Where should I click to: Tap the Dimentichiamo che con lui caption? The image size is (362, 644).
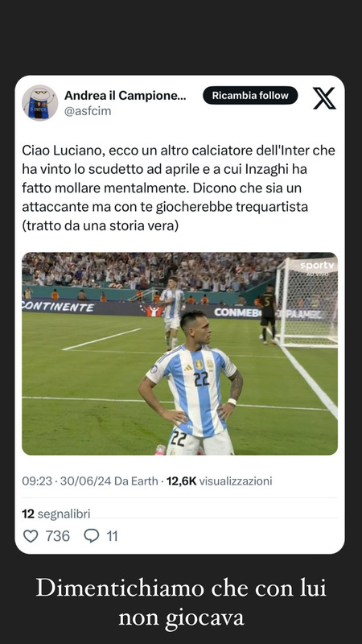point(181,603)
